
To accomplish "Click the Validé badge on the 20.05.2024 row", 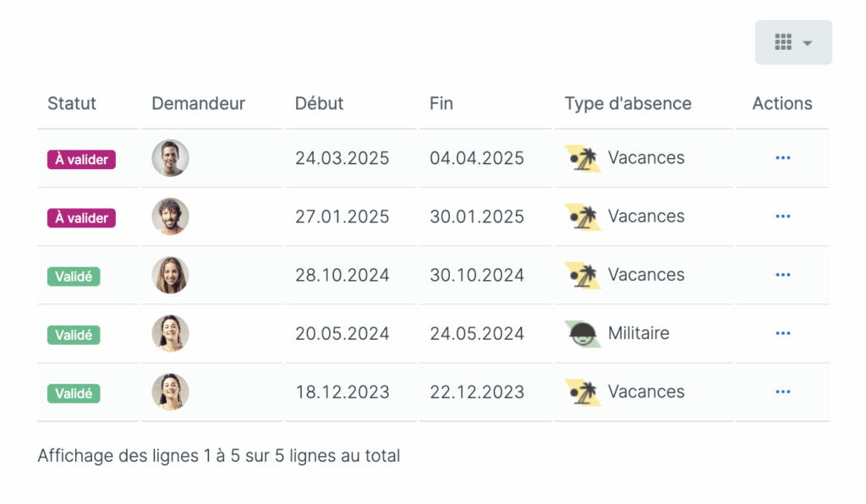I will 74,335.
